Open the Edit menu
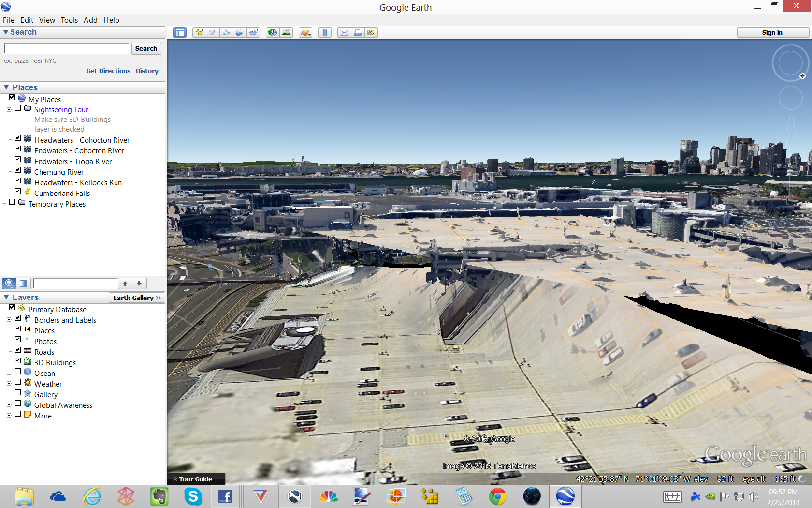This screenshot has height=508, width=812. (27, 20)
